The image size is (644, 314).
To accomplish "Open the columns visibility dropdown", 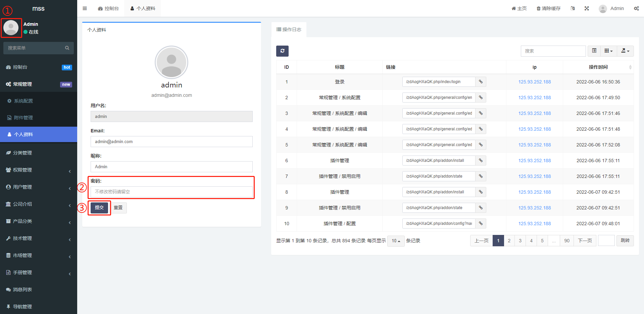I will (608, 51).
